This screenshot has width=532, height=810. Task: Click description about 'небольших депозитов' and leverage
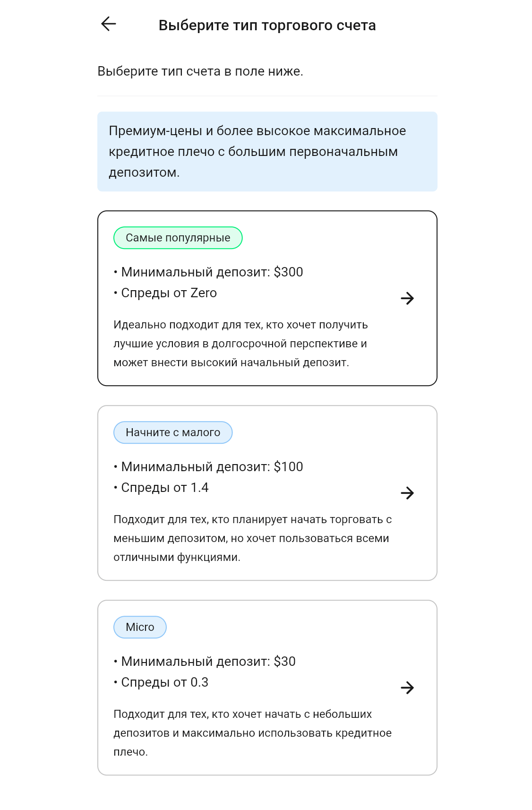coord(252,733)
